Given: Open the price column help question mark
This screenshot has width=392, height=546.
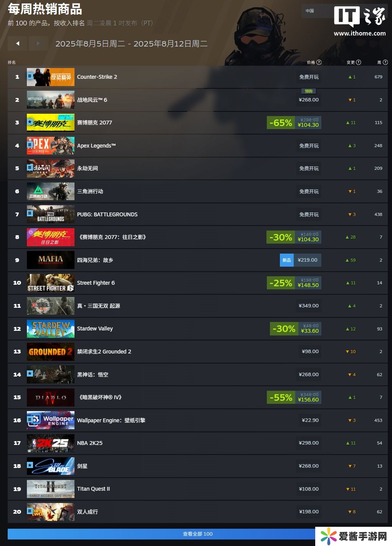Looking at the screenshot, I should (x=319, y=62).
